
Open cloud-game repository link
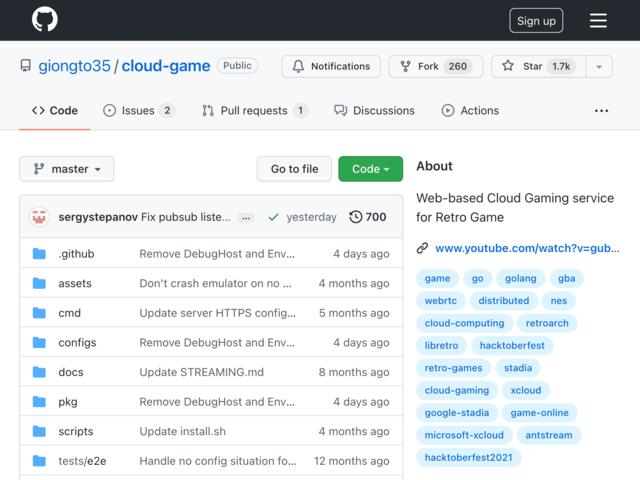(166, 66)
